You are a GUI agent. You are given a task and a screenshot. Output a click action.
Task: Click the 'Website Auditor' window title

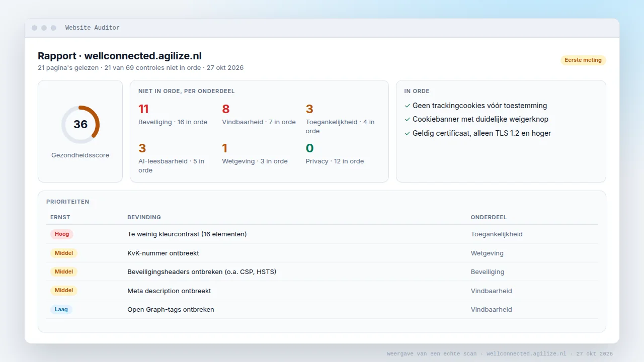[x=92, y=28]
